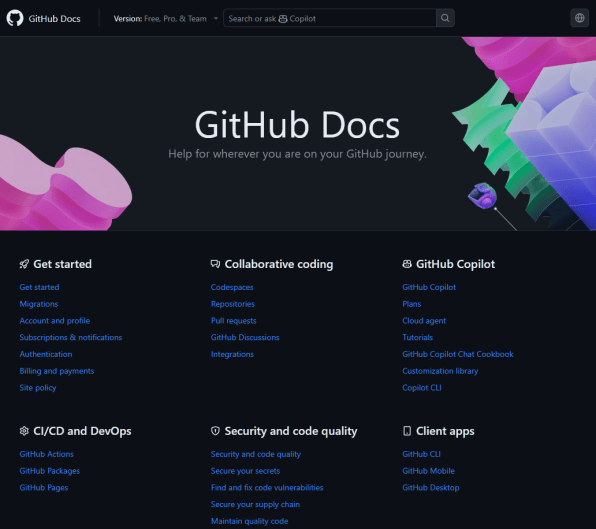Click the Get started section heading
The height and width of the screenshot is (529, 596).
coord(62,264)
